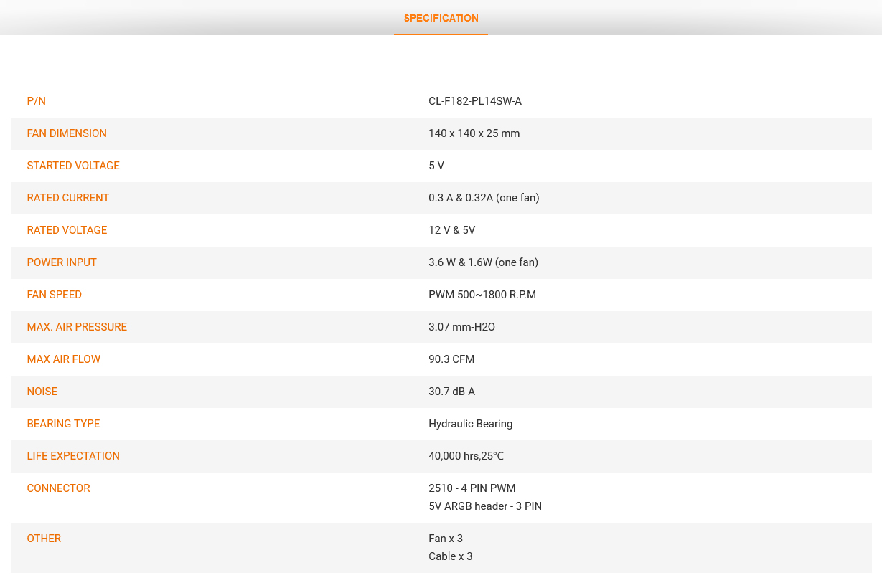Click the Fan Speed label
The height and width of the screenshot is (588, 882).
(55, 295)
